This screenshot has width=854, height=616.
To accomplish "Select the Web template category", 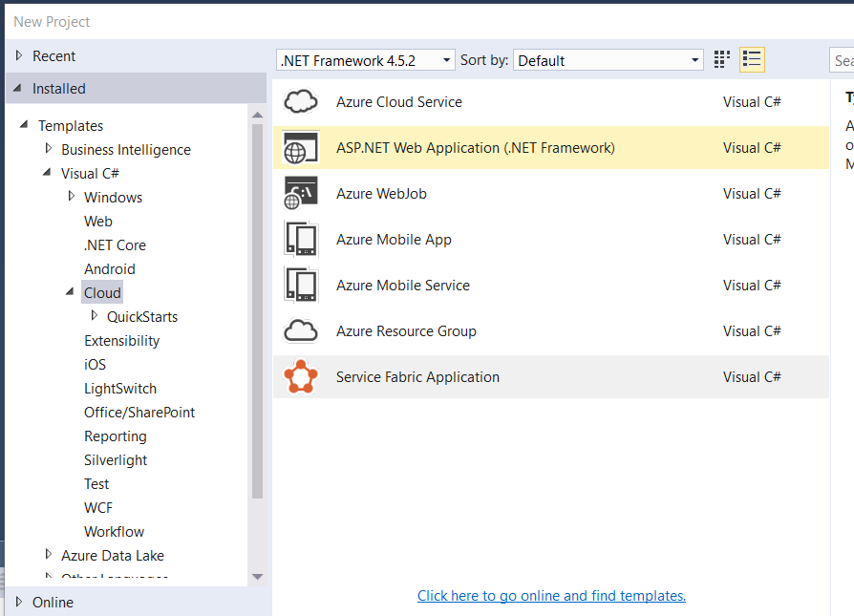I will point(98,222).
